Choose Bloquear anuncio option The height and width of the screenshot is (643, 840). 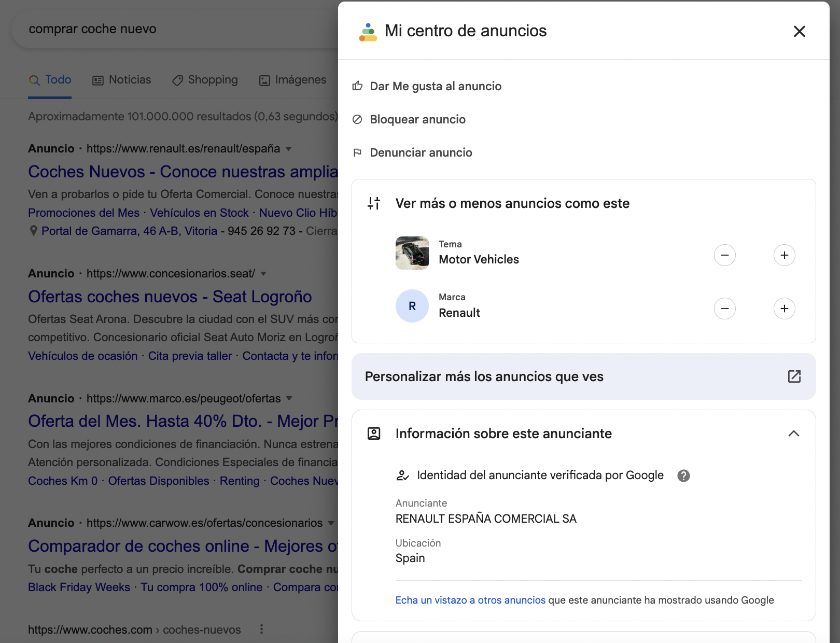click(x=417, y=119)
